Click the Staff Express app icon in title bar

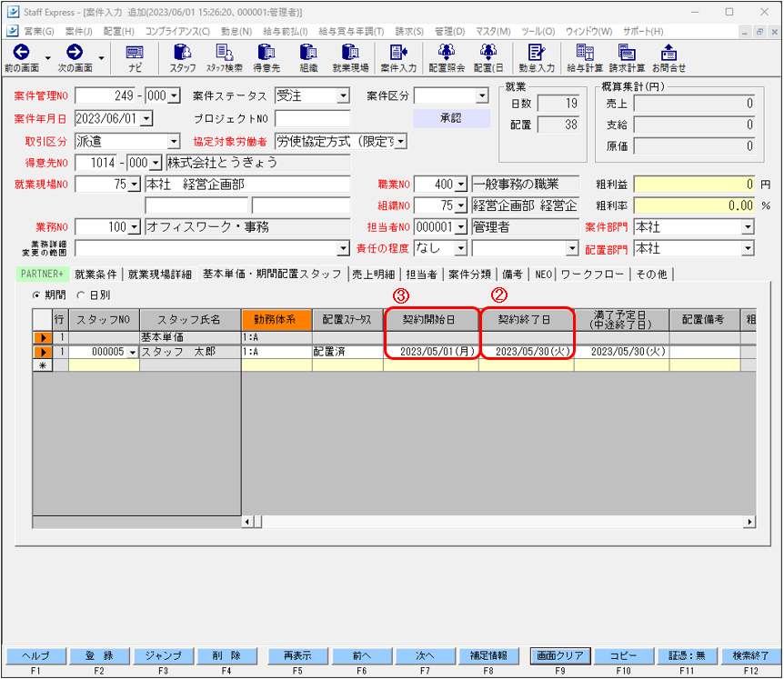[x=13, y=12]
